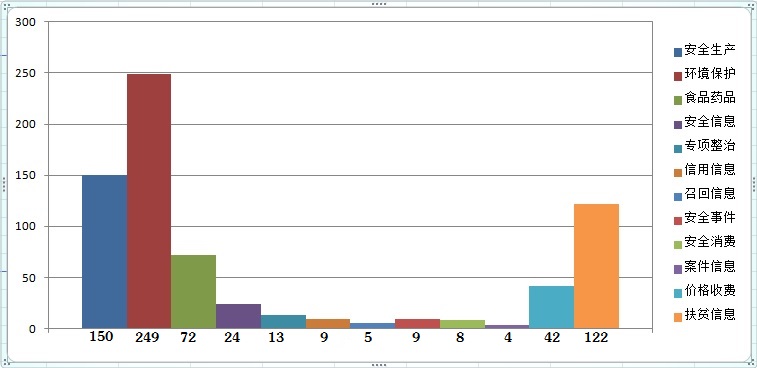757x368 pixels.
Task: Click the 扶贫信息 legend color swatch
Action: 678,317
